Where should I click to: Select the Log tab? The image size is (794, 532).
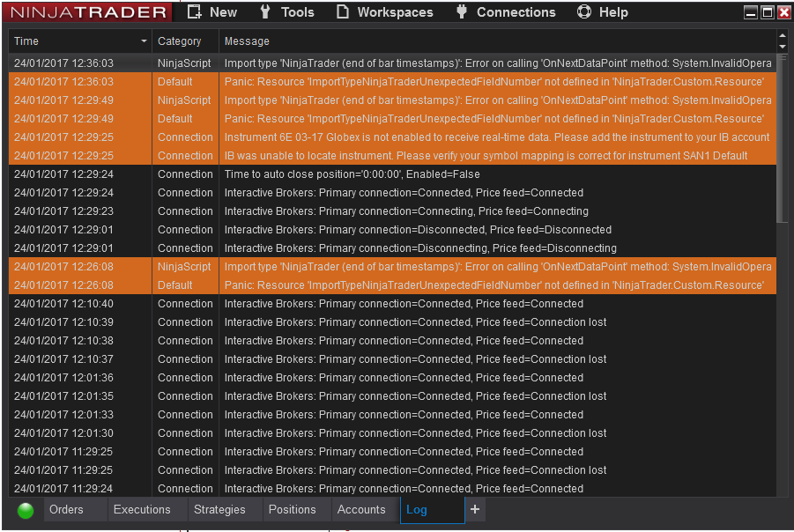click(x=432, y=510)
